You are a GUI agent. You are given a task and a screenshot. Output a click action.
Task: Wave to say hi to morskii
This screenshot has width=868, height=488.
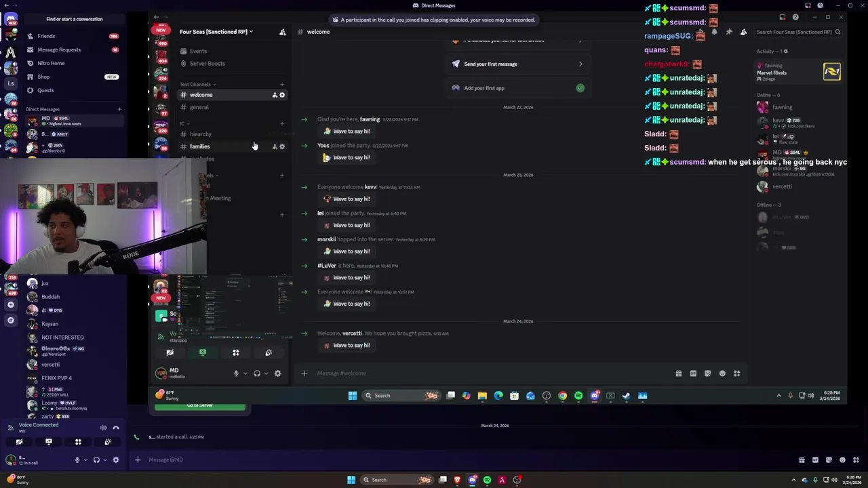point(347,251)
